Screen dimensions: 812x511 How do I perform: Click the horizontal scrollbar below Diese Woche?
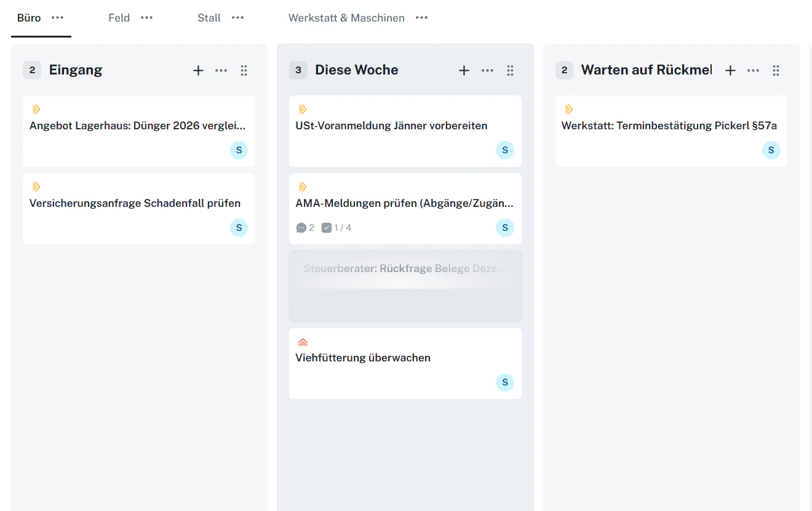pos(405,509)
